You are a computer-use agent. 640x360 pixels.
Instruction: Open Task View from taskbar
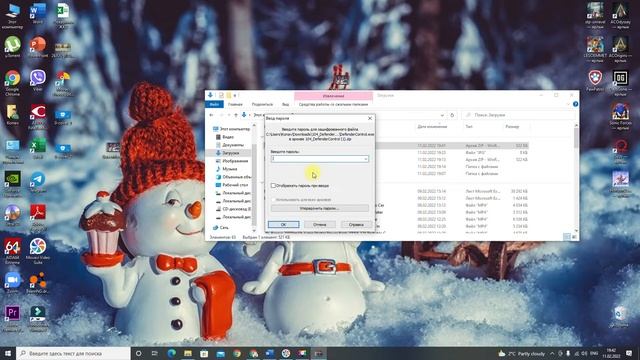coord(155,353)
